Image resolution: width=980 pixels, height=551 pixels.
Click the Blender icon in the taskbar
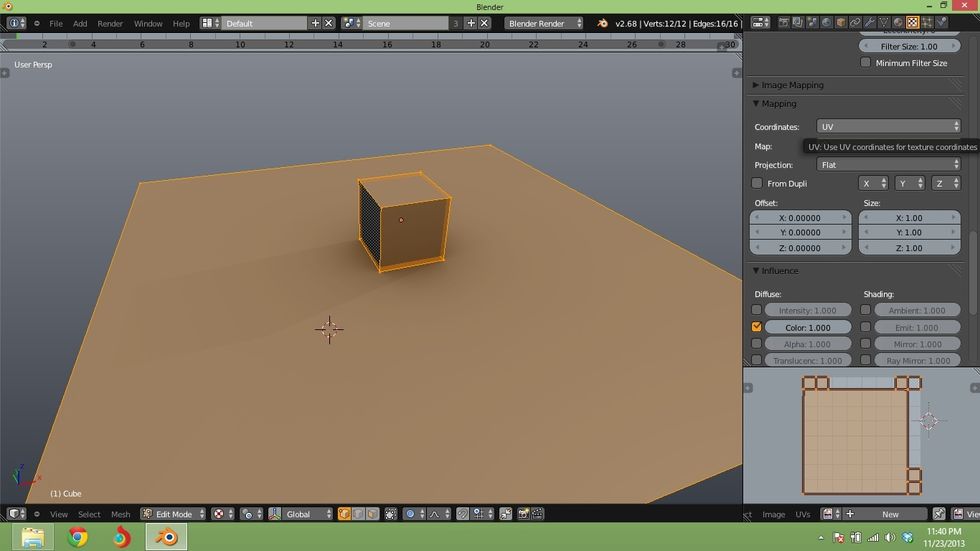[165, 537]
